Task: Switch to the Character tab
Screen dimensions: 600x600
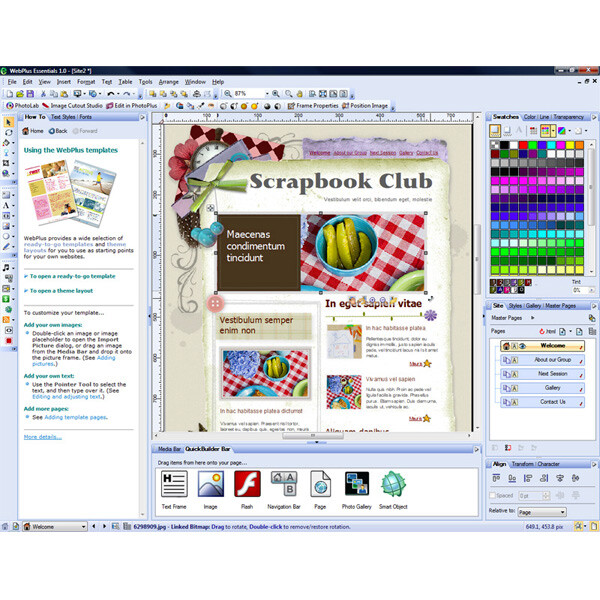Action: pos(548,464)
